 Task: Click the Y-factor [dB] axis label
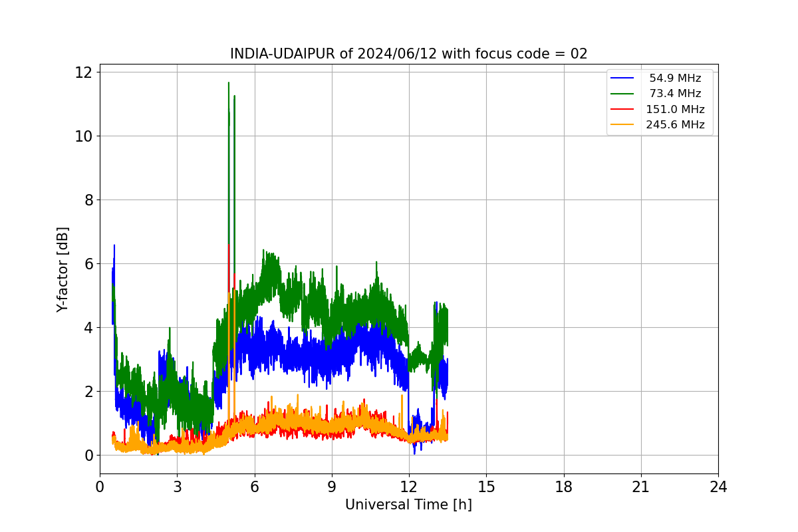click(63, 269)
